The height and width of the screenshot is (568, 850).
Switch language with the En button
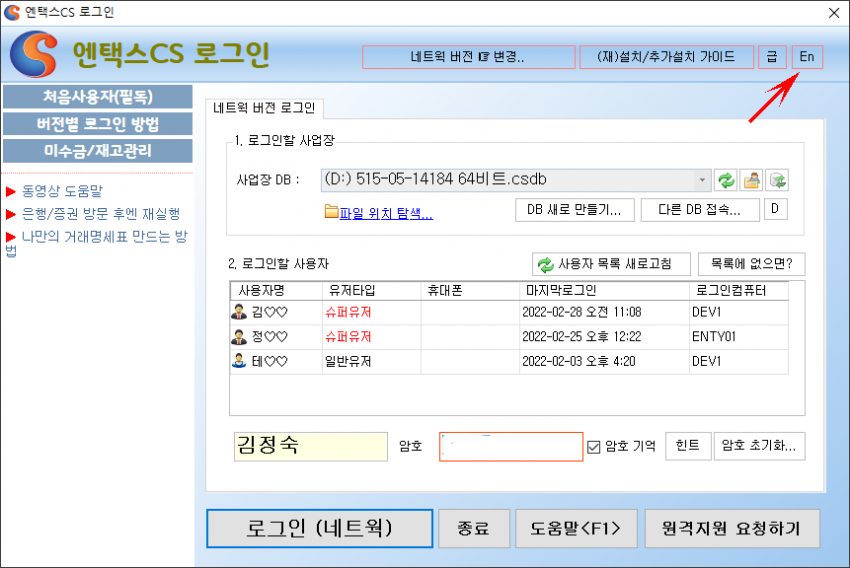(807, 57)
